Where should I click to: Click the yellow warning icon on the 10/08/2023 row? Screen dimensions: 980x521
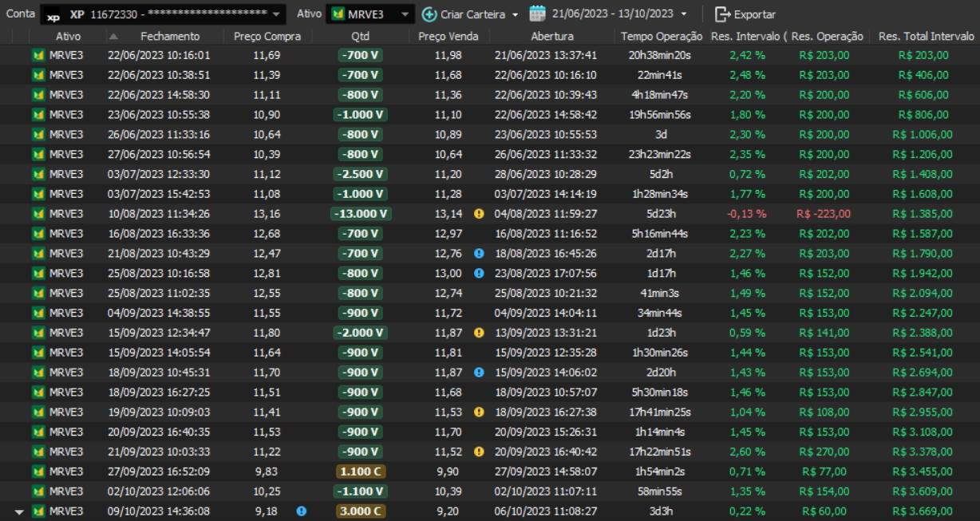(479, 214)
